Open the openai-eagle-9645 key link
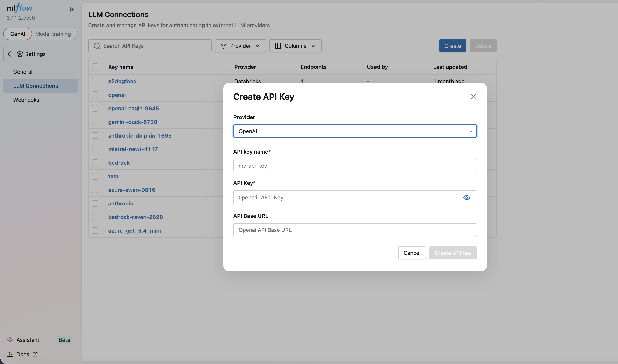The image size is (618, 364). (133, 108)
